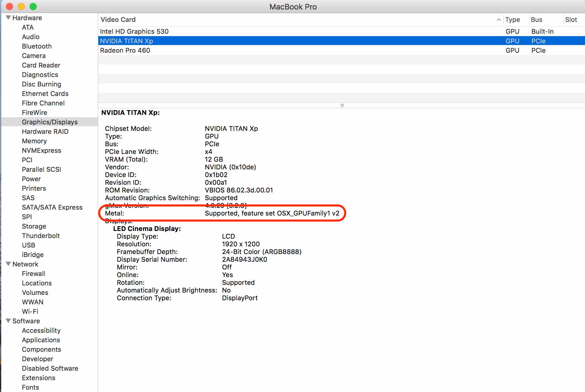The image size is (585, 392).
Task: Click the Network category label
Action: (x=25, y=264)
